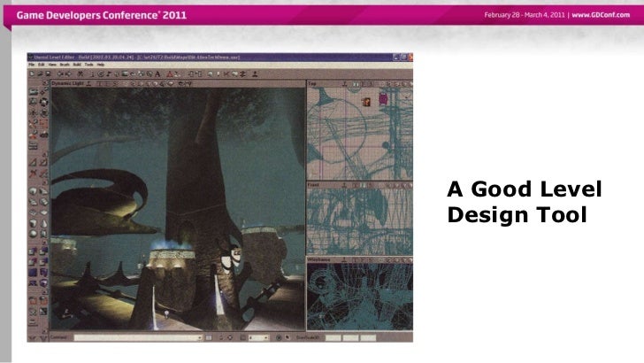Click the rightmost joystick Play Map icon

pos(255,74)
